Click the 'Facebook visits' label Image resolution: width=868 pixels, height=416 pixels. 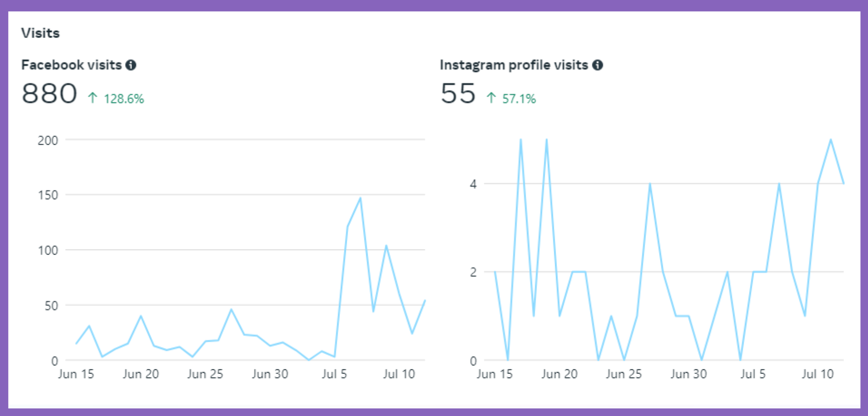click(71, 65)
